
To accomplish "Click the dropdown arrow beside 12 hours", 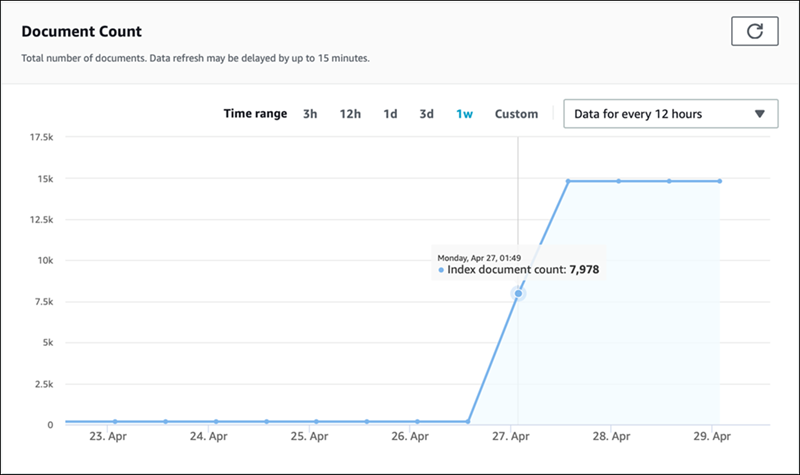I will click(759, 114).
